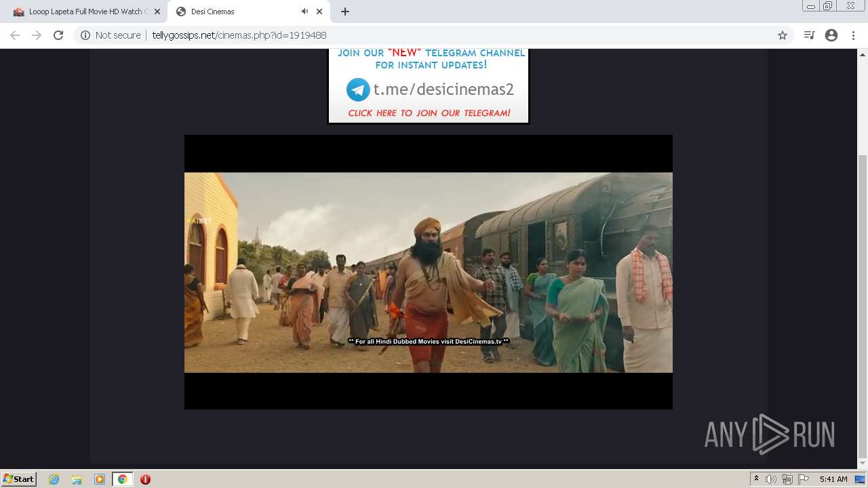The image size is (868, 488).
Task: Click the 5:41 AM clock
Action: (833, 479)
